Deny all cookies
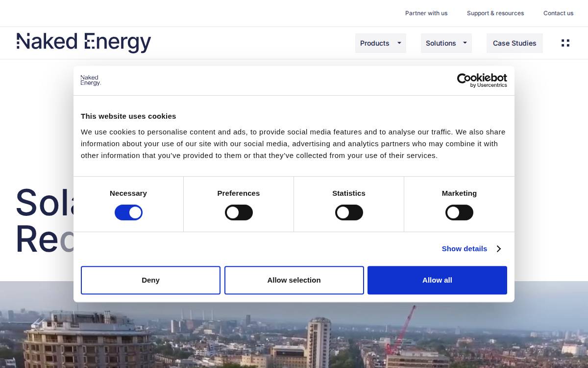The width and height of the screenshot is (588, 368). coord(150,280)
